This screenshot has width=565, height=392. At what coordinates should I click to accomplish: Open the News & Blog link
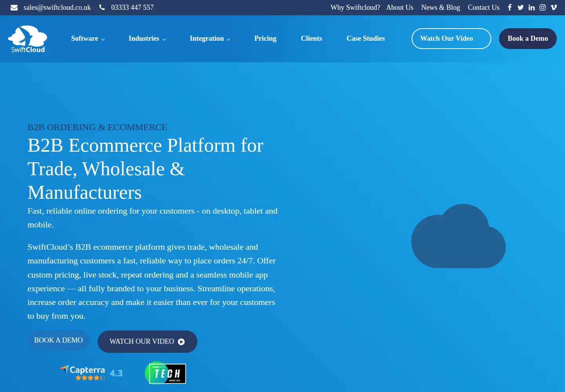[x=441, y=7]
